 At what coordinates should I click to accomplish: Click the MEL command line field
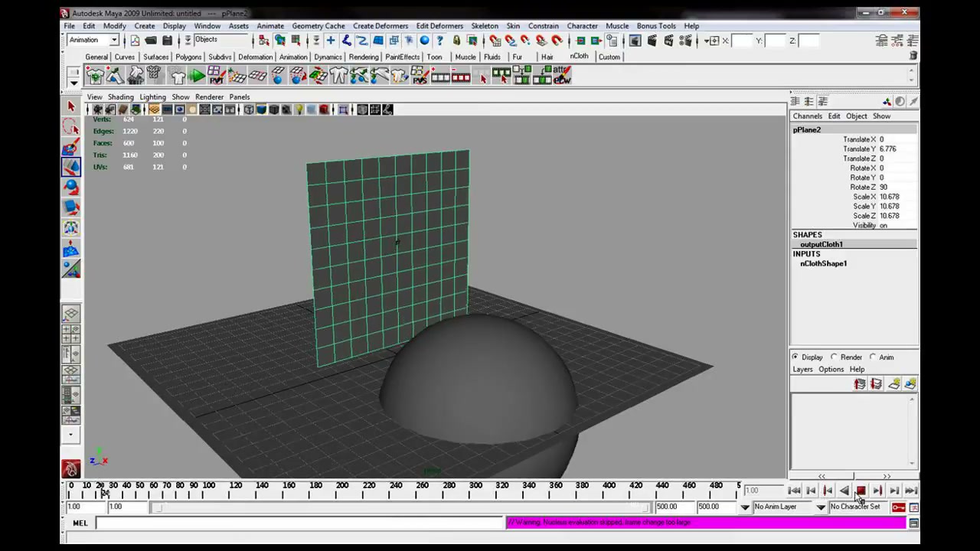click(x=299, y=523)
